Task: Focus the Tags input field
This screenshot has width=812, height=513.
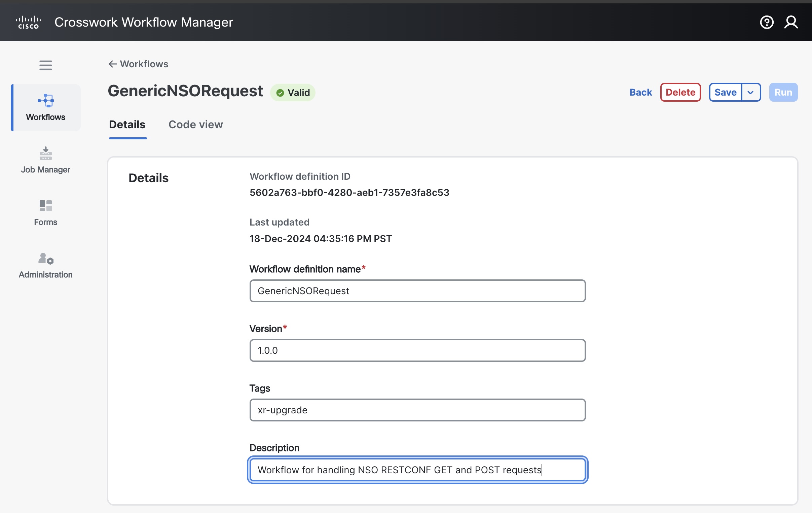Action: pyautogui.click(x=417, y=410)
